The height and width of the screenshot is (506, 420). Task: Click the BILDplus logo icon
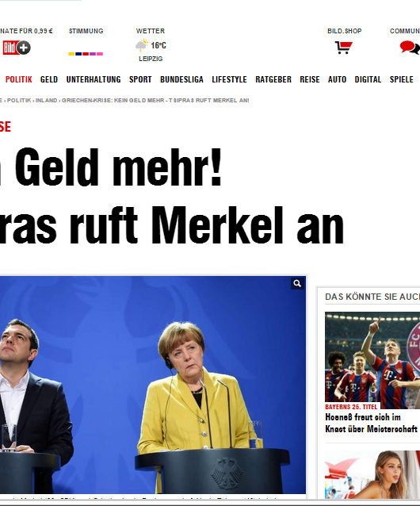pos(17,48)
